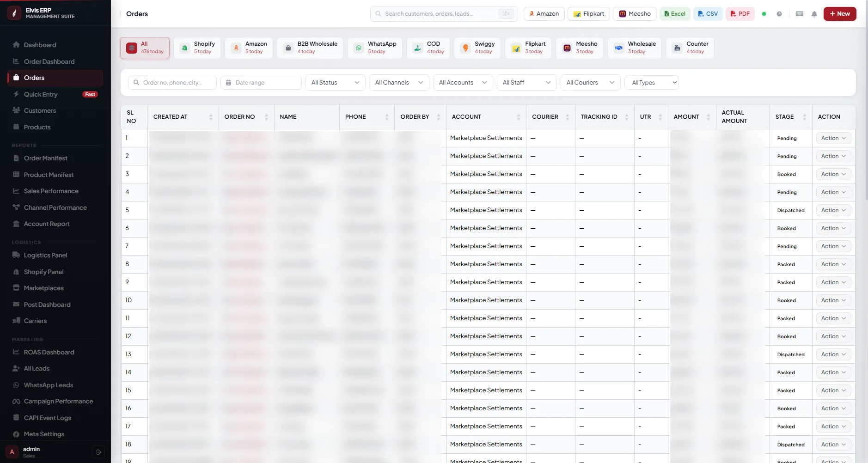Open the Customers page from sidebar
Image resolution: width=868 pixels, height=463 pixels.
click(55, 110)
